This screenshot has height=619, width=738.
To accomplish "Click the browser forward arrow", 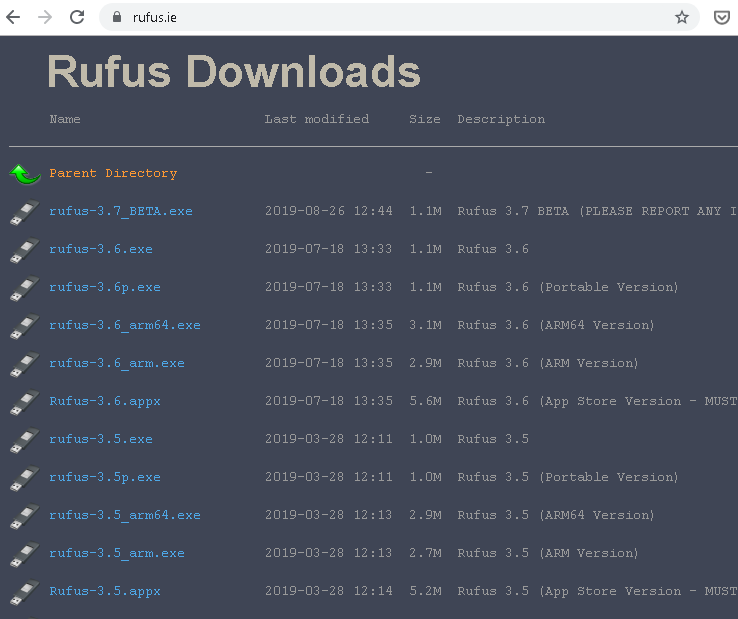I will [x=45, y=17].
